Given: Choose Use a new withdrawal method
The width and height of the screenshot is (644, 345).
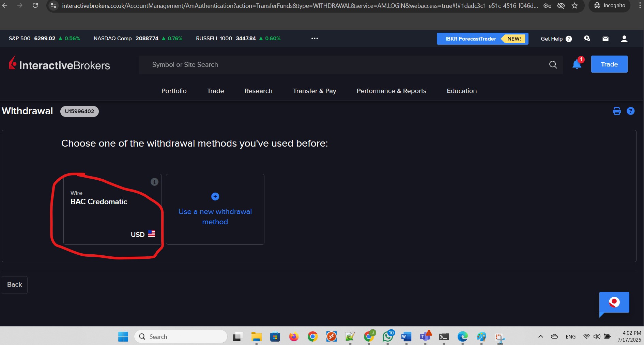Looking at the screenshot, I should click(215, 209).
